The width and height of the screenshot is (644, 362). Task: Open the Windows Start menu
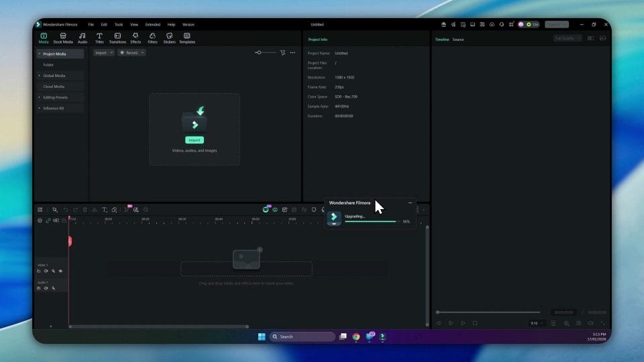pos(262,337)
